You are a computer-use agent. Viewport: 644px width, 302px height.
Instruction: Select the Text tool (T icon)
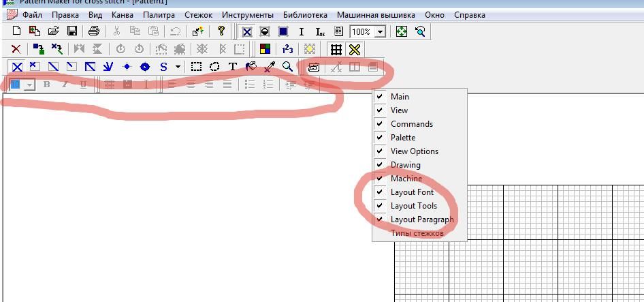[233, 67]
